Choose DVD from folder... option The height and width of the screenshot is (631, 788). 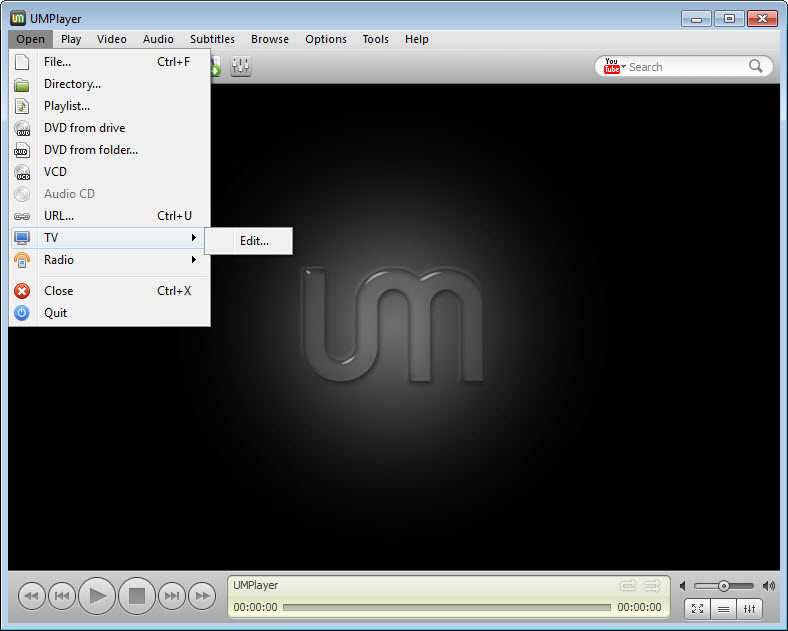[x=110, y=150]
